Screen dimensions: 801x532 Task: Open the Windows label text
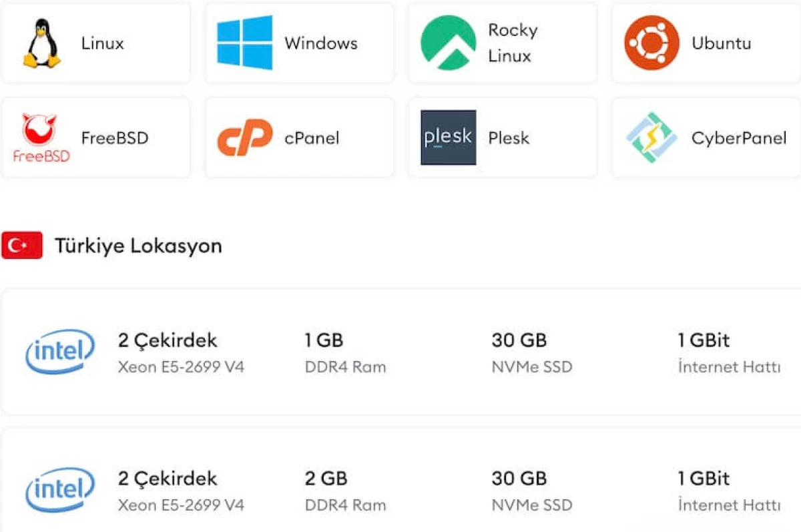pos(321,43)
